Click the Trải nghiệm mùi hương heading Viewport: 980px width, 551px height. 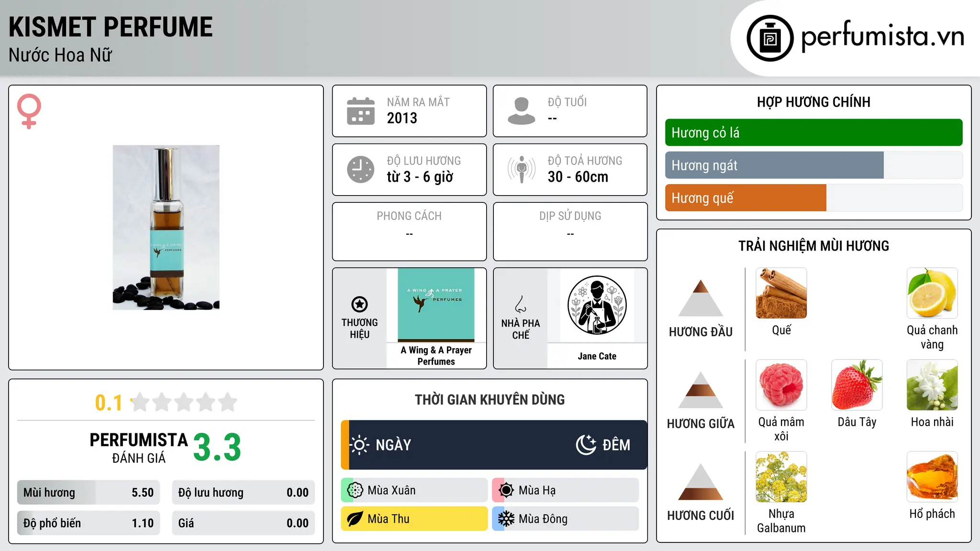point(813,246)
